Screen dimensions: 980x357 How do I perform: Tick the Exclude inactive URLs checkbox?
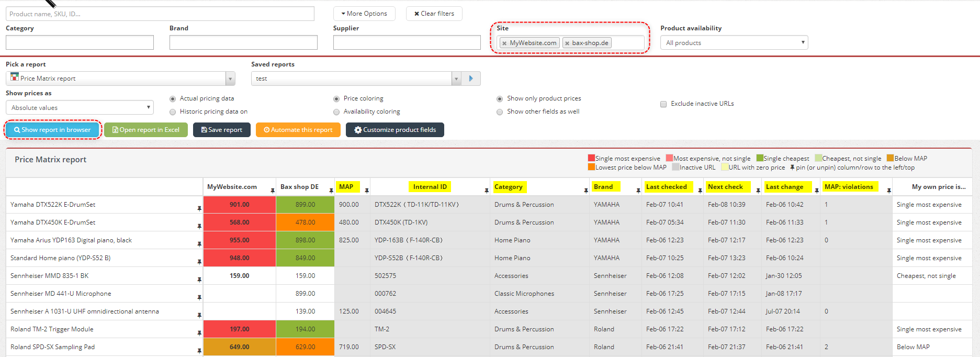point(663,104)
